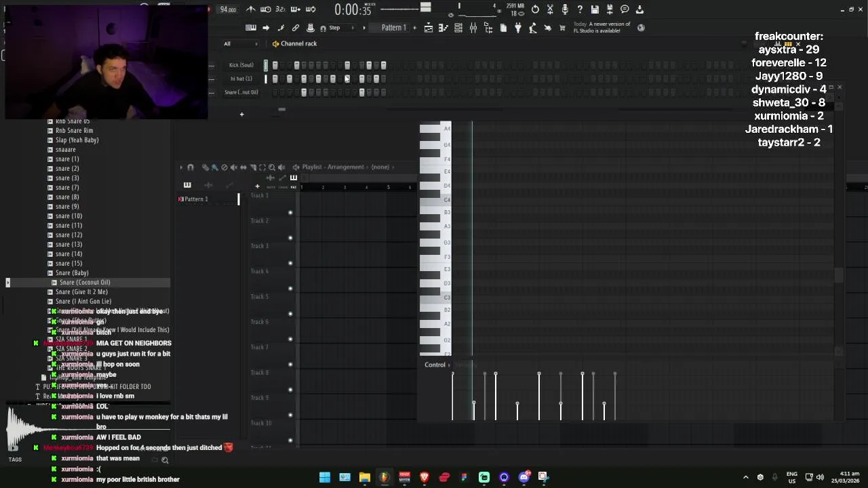The width and height of the screenshot is (868, 488).
Task: Add a new channel with plus button
Action: 241,114
